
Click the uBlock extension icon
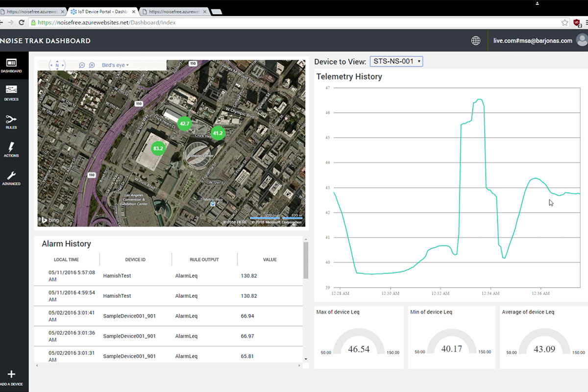click(577, 23)
